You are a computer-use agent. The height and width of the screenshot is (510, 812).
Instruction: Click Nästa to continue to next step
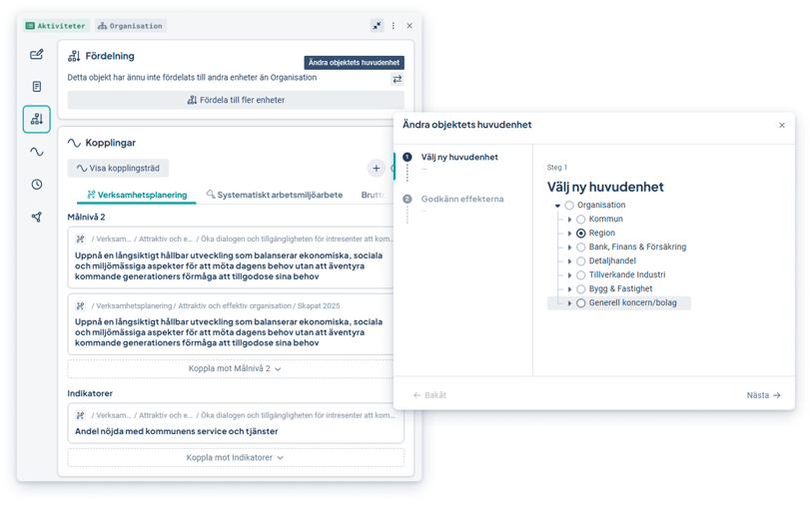click(x=763, y=395)
